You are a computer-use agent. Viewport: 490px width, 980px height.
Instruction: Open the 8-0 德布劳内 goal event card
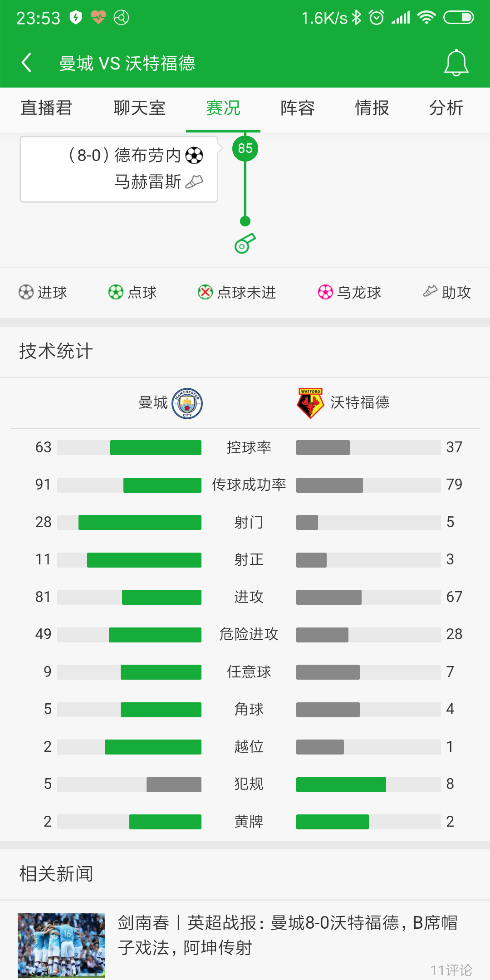point(119,169)
